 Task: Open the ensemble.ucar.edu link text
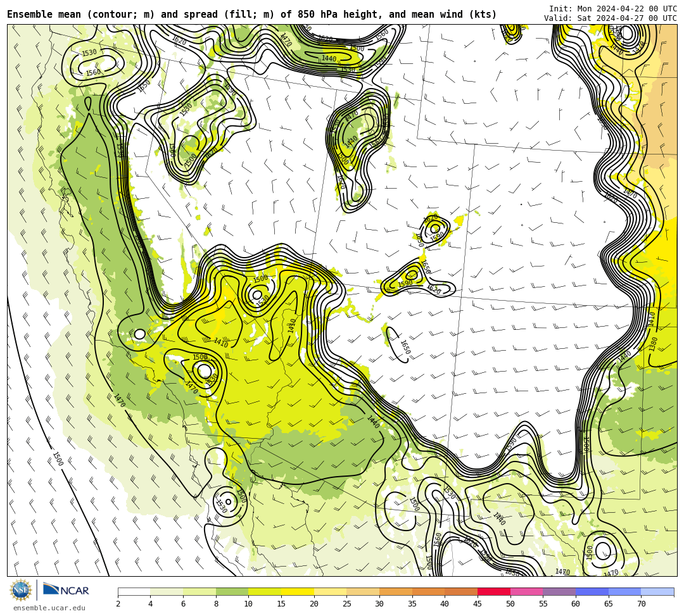click(x=49, y=608)
